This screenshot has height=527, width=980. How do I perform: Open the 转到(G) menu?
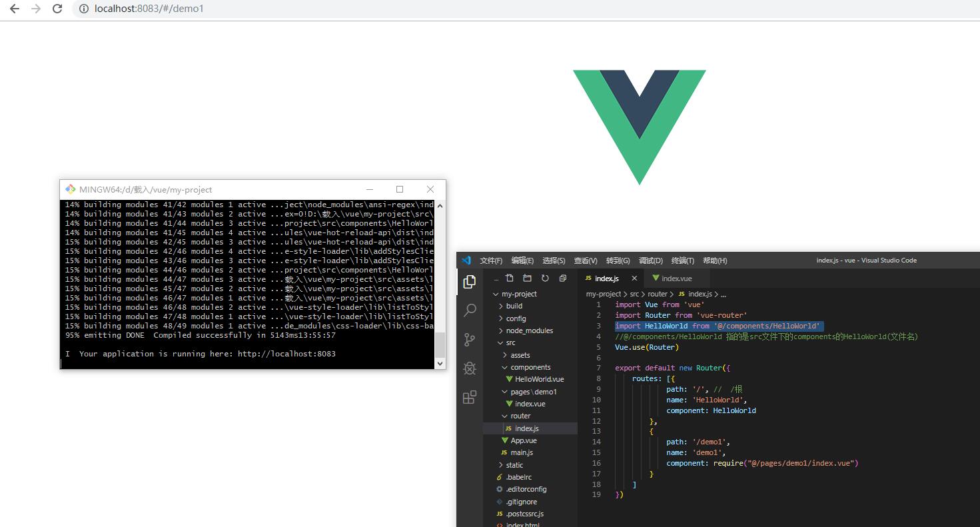coord(618,261)
